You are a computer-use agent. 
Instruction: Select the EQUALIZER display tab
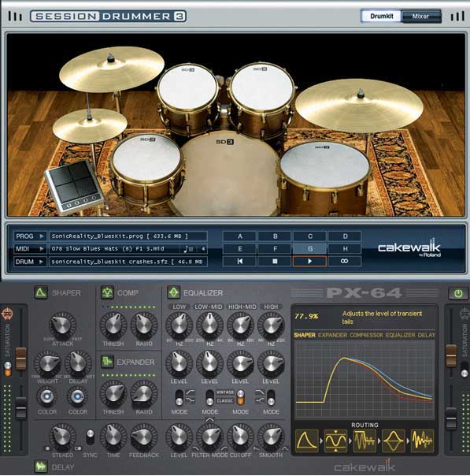[x=400, y=335]
